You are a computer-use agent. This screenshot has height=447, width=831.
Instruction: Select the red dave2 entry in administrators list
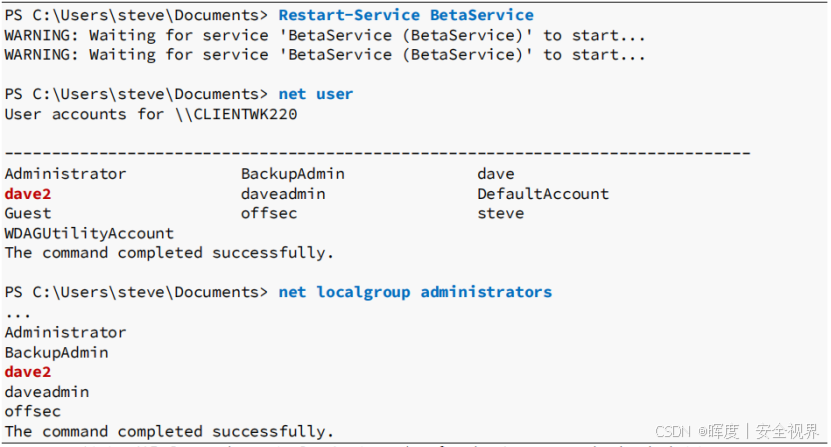coord(28,372)
